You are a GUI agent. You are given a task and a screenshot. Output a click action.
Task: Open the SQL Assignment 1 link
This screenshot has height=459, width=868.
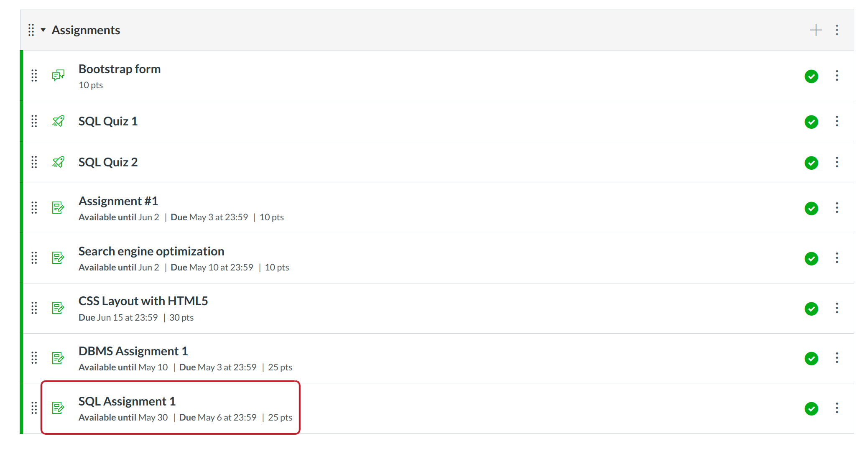tap(127, 401)
